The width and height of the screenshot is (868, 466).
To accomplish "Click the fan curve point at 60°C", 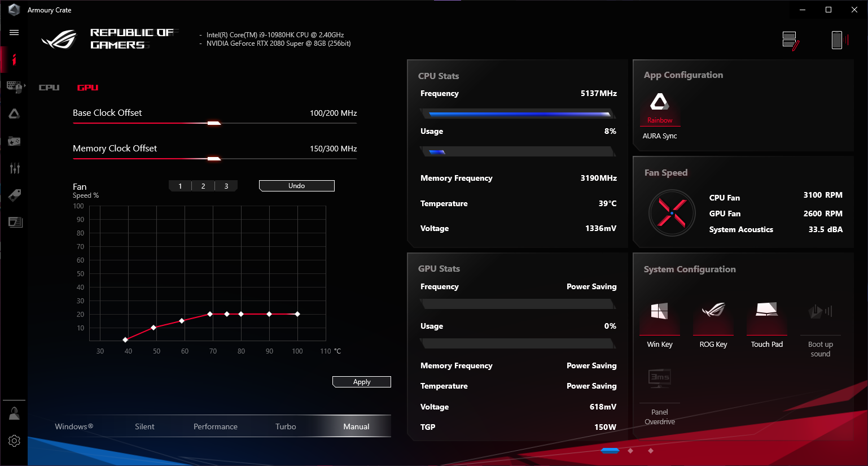I will 182,321.
